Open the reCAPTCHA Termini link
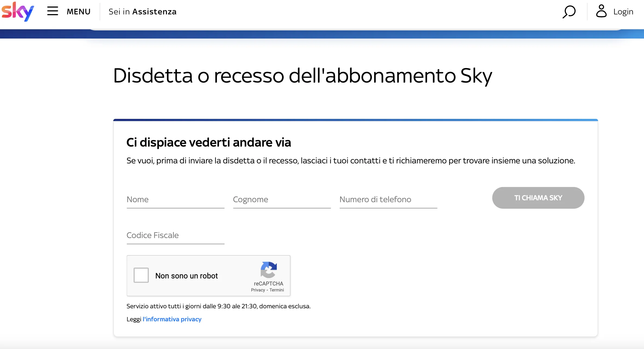Image resolution: width=644 pixels, height=349 pixels. [277, 290]
